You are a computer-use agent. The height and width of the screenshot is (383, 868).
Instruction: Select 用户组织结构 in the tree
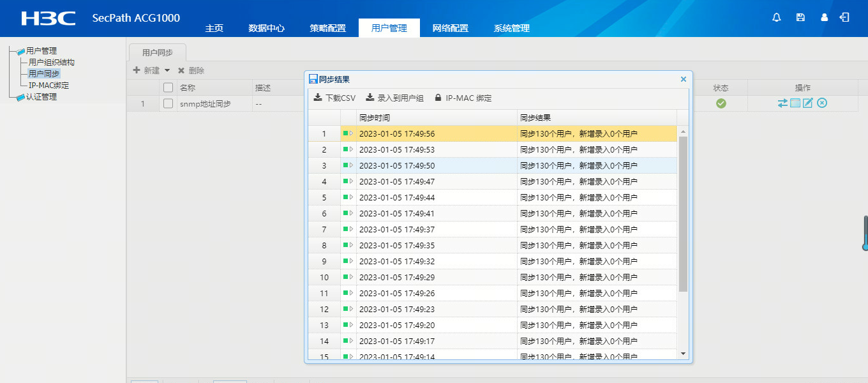tap(52, 63)
